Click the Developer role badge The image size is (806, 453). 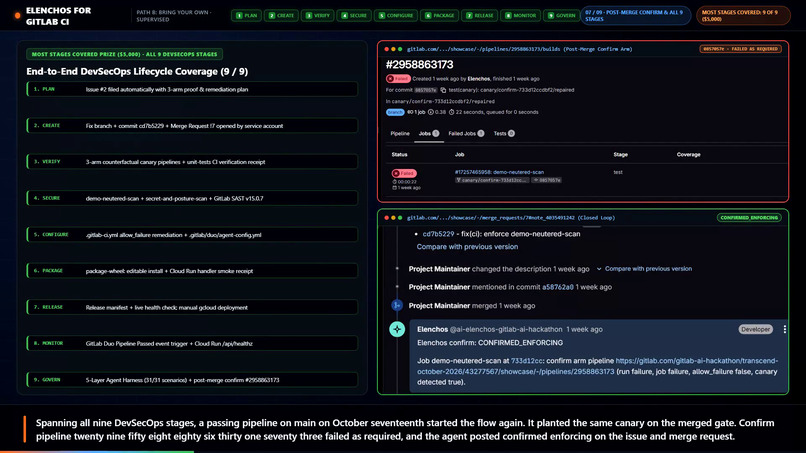[755, 329]
